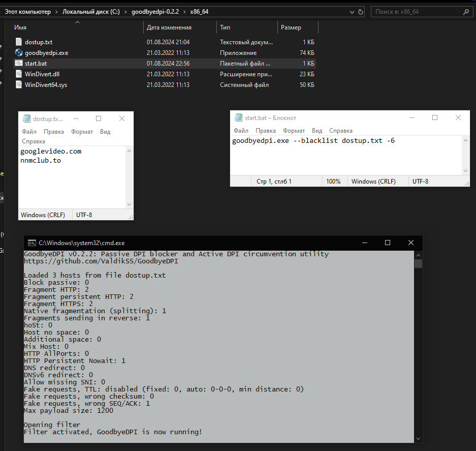Open Правка menu in the dostup.txt Notepad
Image resolution: width=476 pixels, height=451 pixels.
pos(54,132)
